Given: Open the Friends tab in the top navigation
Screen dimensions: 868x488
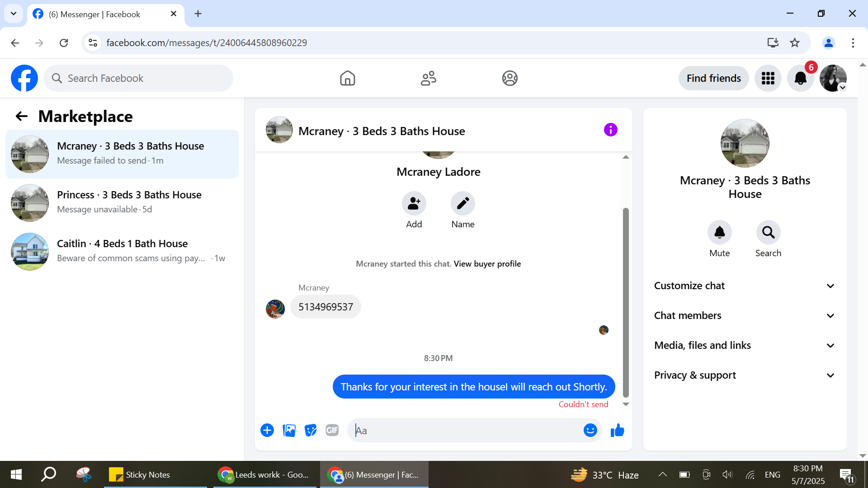Looking at the screenshot, I should (x=428, y=78).
